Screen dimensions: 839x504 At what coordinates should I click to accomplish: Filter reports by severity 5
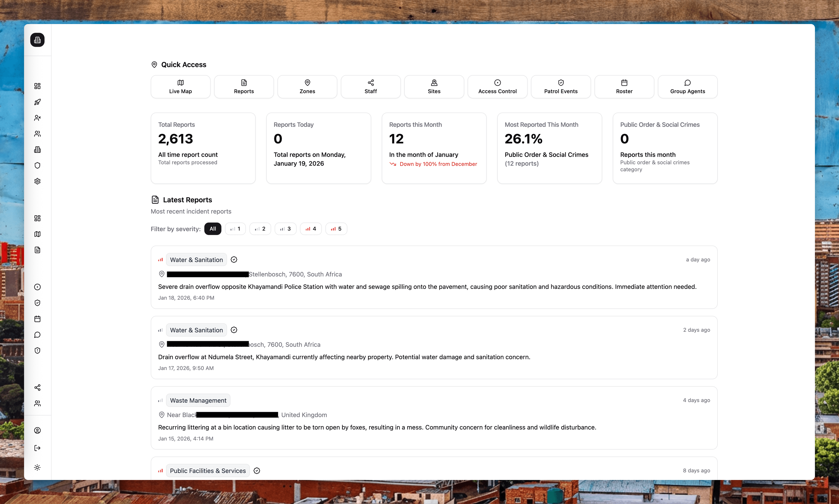coord(336,229)
